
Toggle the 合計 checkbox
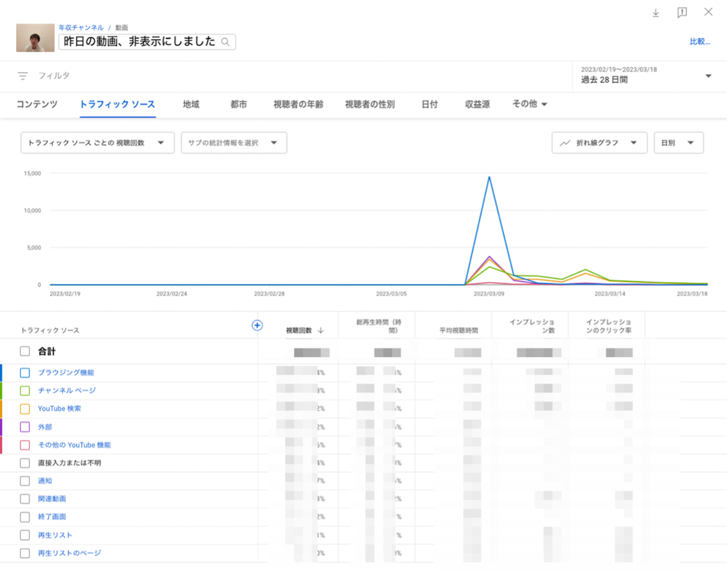point(25,352)
